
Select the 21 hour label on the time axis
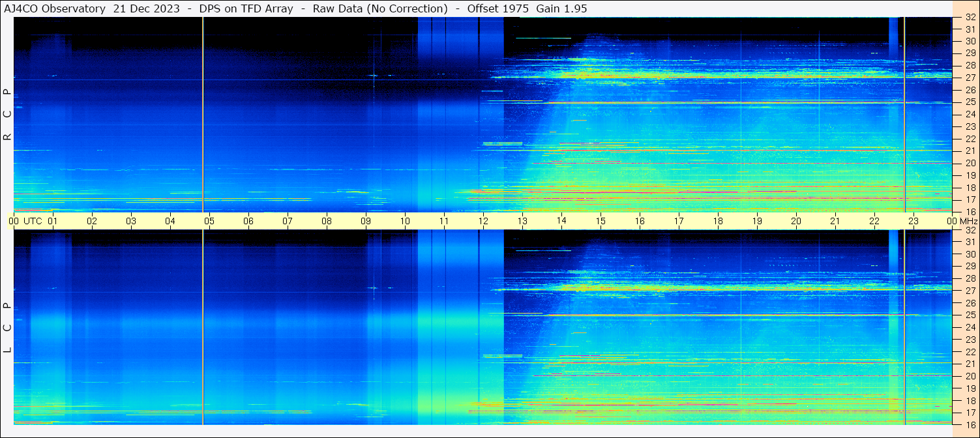(835, 221)
